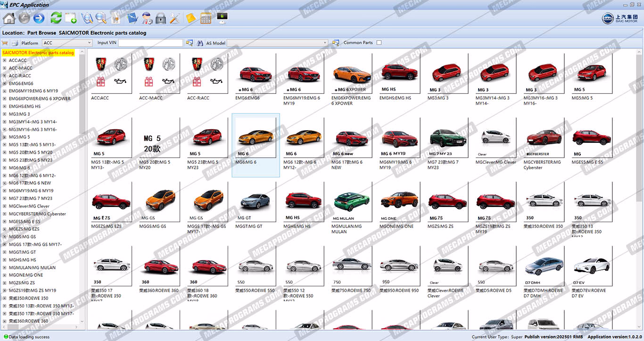Toggle the Common Parts checkbox
This screenshot has height=341, width=644.
coord(379,42)
